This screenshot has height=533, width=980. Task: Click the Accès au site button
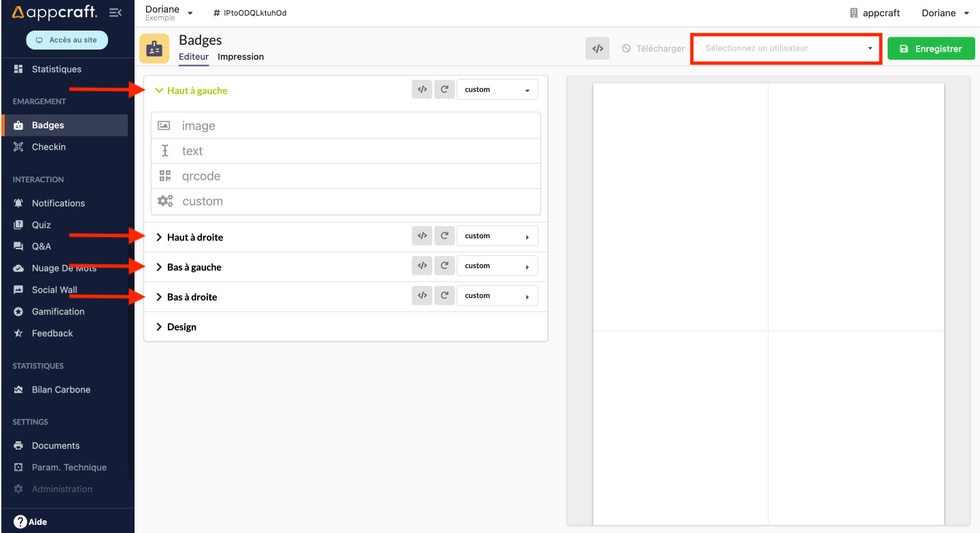point(67,40)
